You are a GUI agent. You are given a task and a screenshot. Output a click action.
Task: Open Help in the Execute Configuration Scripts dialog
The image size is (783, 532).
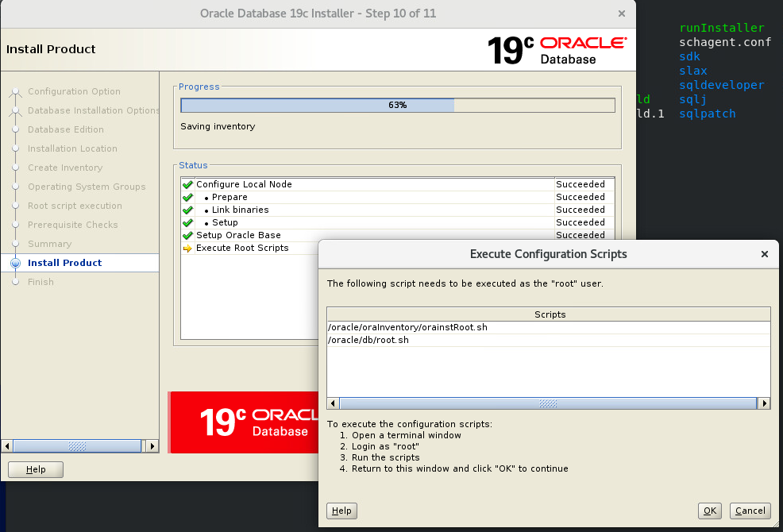[341, 511]
